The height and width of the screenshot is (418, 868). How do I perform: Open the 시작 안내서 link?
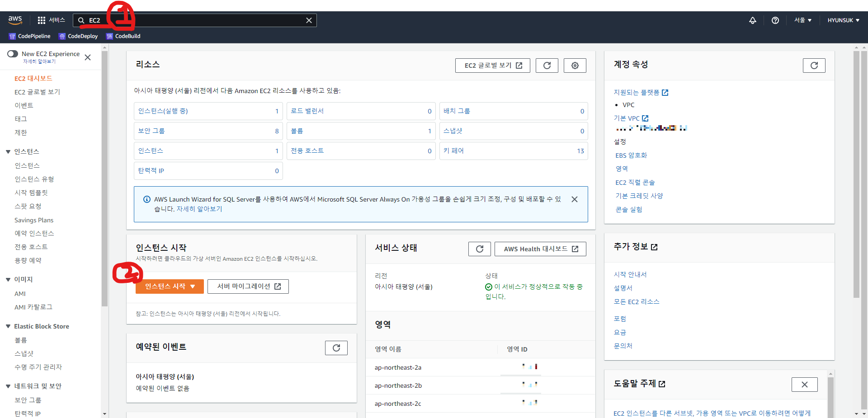tap(630, 275)
